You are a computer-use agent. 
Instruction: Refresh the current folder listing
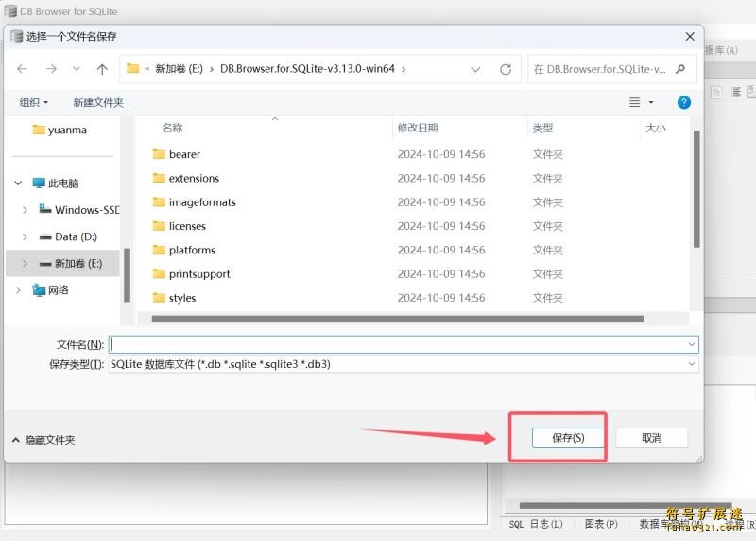click(506, 69)
